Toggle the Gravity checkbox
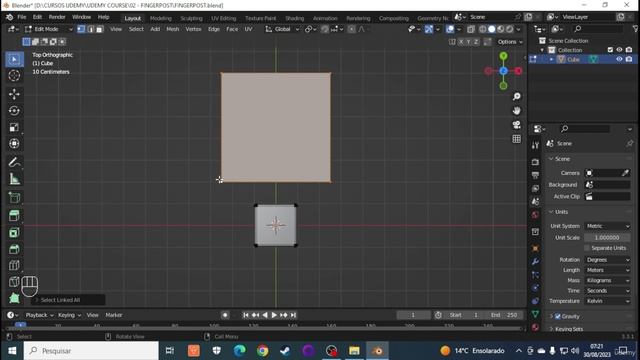 [x=558, y=316]
